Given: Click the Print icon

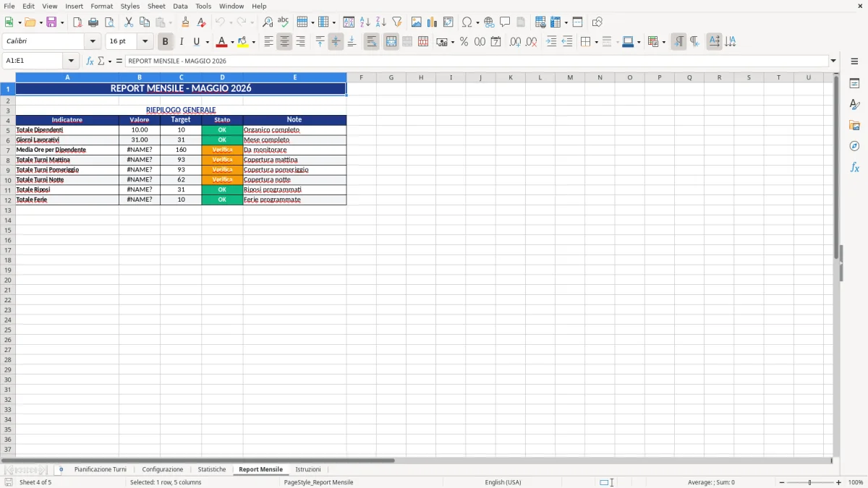Looking at the screenshot, I should [x=93, y=22].
